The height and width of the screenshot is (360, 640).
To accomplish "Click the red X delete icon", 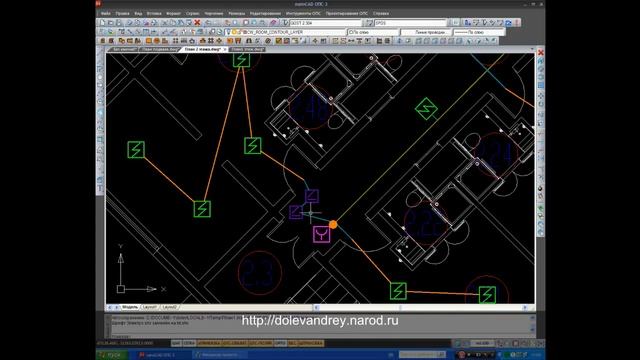I will coord(197,23).
